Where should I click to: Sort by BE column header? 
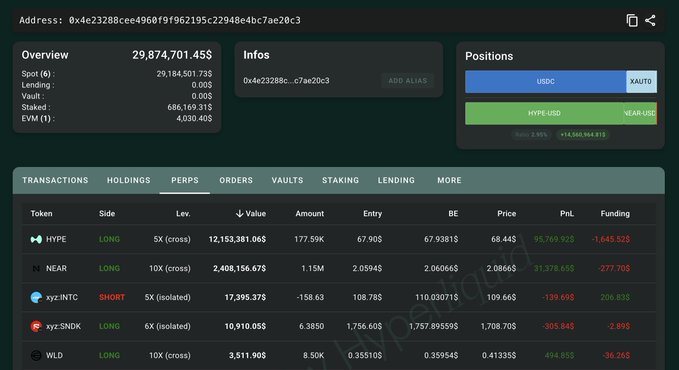(x=453, y=214)
